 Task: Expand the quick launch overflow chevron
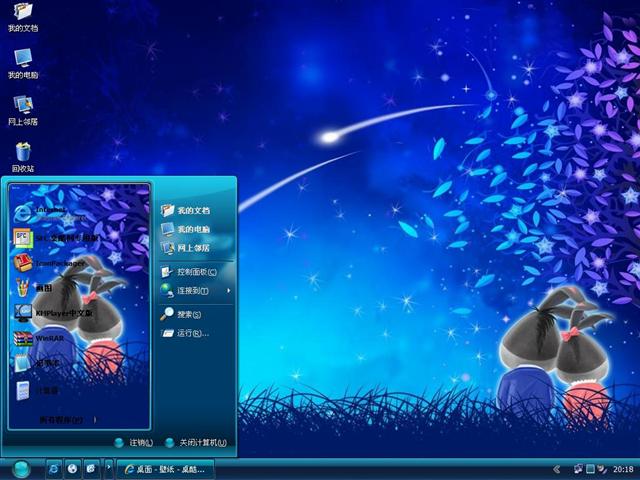(108, 468)
